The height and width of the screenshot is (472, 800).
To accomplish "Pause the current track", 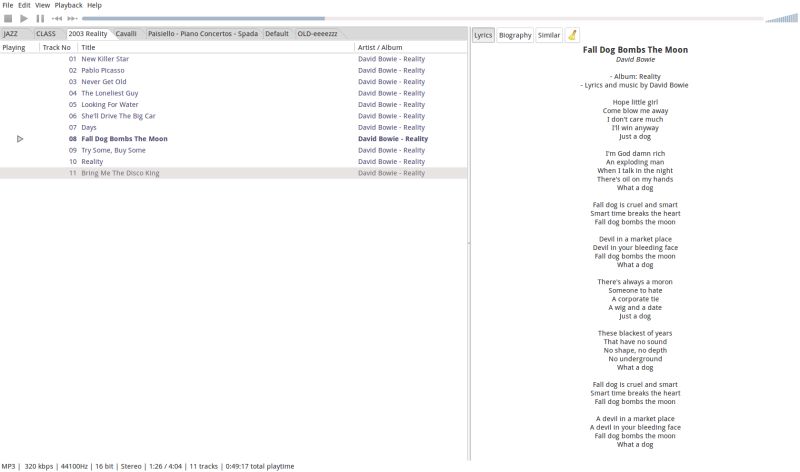I will pos(40,18).
